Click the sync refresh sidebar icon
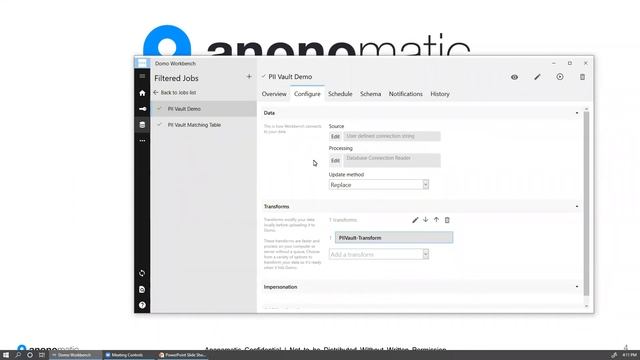The height and width of the screenshot is (360, 640). (x=142, y=273)
